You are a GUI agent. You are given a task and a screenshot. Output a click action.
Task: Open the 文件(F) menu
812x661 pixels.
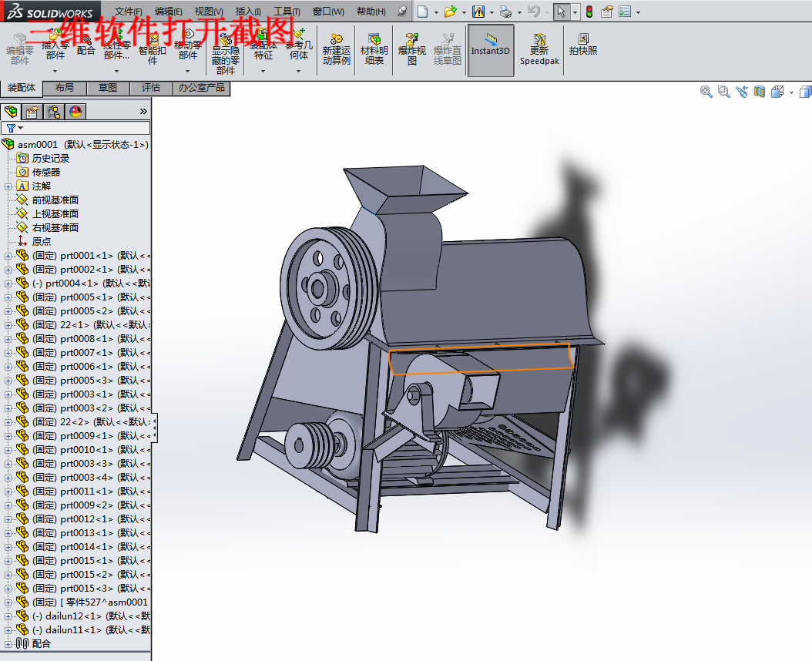click(129, 12)
